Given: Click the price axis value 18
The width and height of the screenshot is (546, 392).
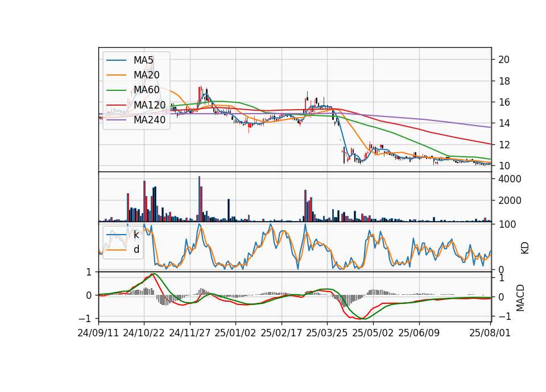Looking at the screenshot, I should point(504,81).
